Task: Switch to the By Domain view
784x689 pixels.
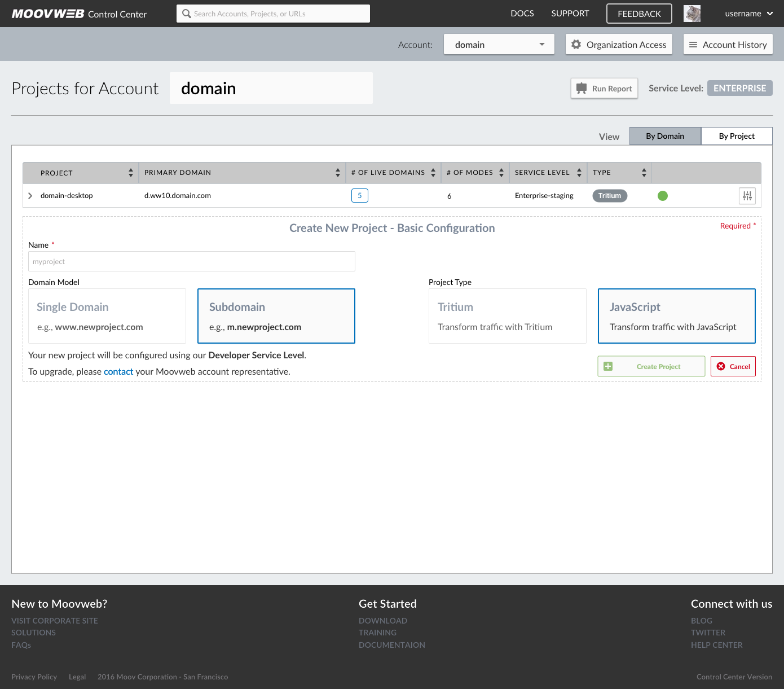Action: pyautogui.click(x=665, y=136)
